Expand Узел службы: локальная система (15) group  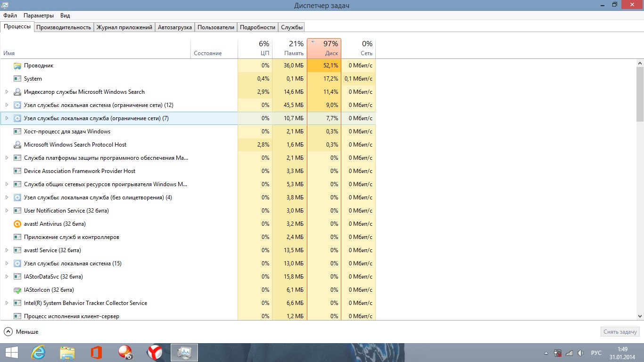7,263
